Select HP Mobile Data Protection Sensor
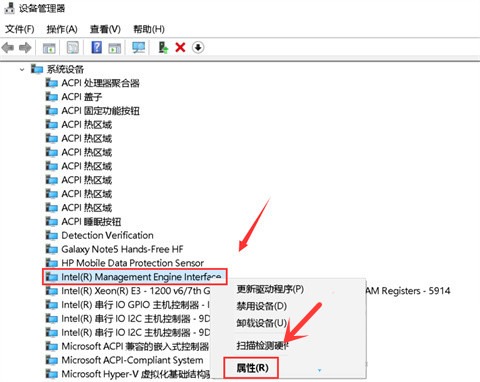 [125, 263]
